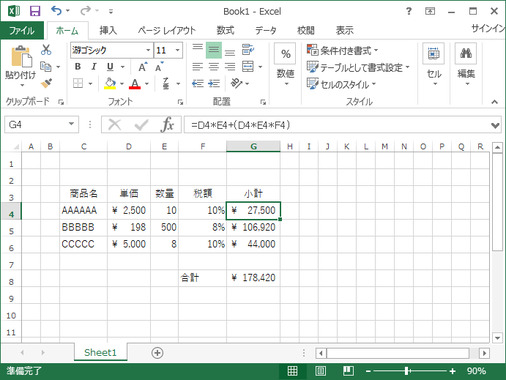The height and width of the screenshot is (380, 506).
Task: Align text left
Action: [197, 67]
